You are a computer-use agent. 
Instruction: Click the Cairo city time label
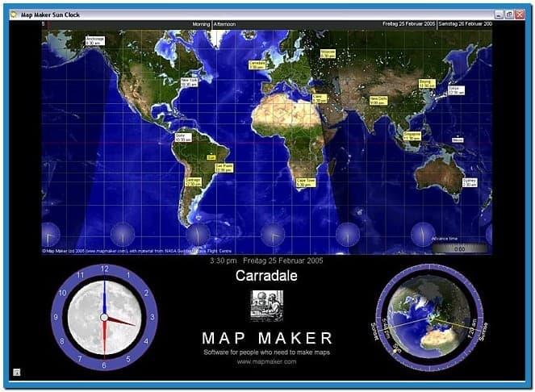tap(320, 98)
